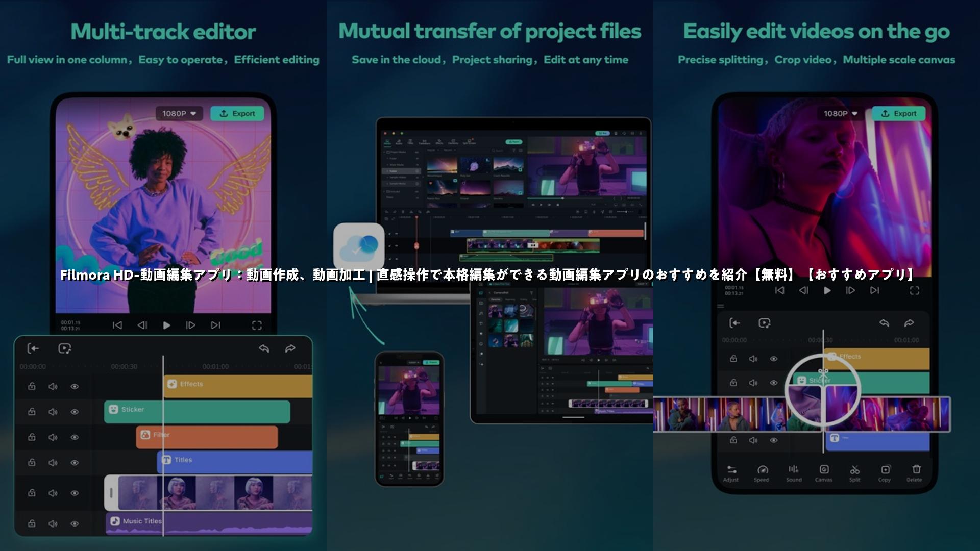Open Adjust tool in bottom toolbar

click(x=731, y=473)
